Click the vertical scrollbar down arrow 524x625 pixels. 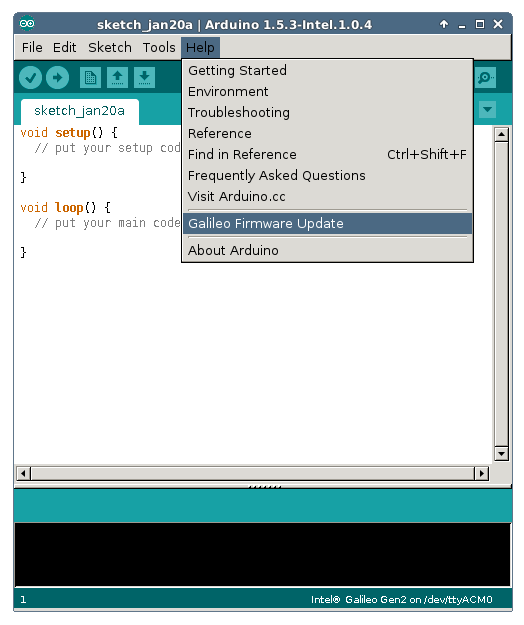coord(501,454)
